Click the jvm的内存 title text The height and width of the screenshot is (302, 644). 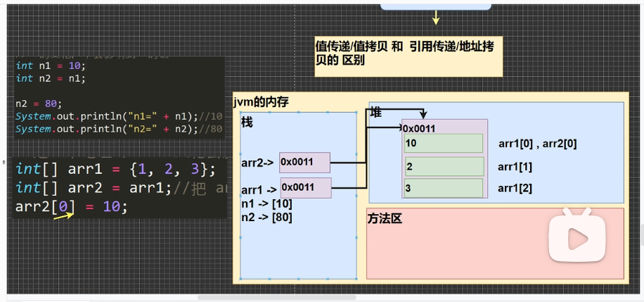261,102
